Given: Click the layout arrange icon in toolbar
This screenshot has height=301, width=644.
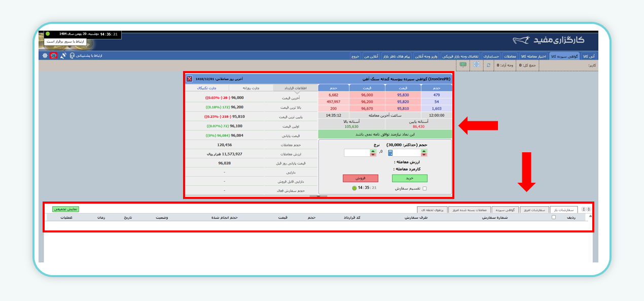Looking at the screenshot, I should tap(476, 65).
